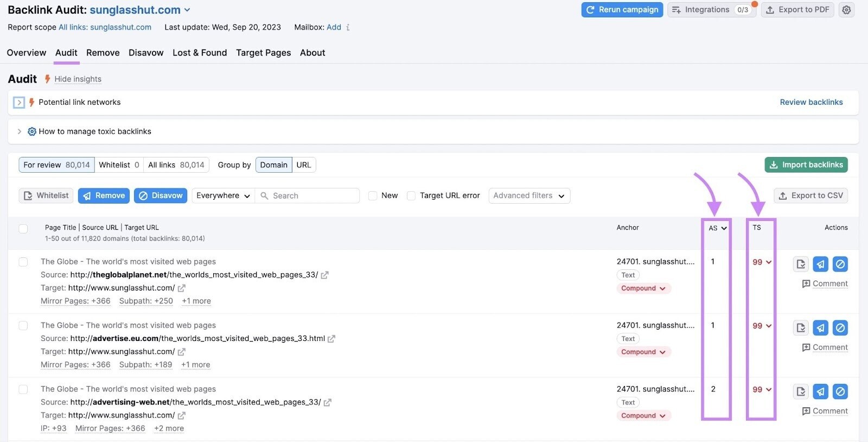
Task: Select the All links 80,014 filter
Action: coord(176,165)
